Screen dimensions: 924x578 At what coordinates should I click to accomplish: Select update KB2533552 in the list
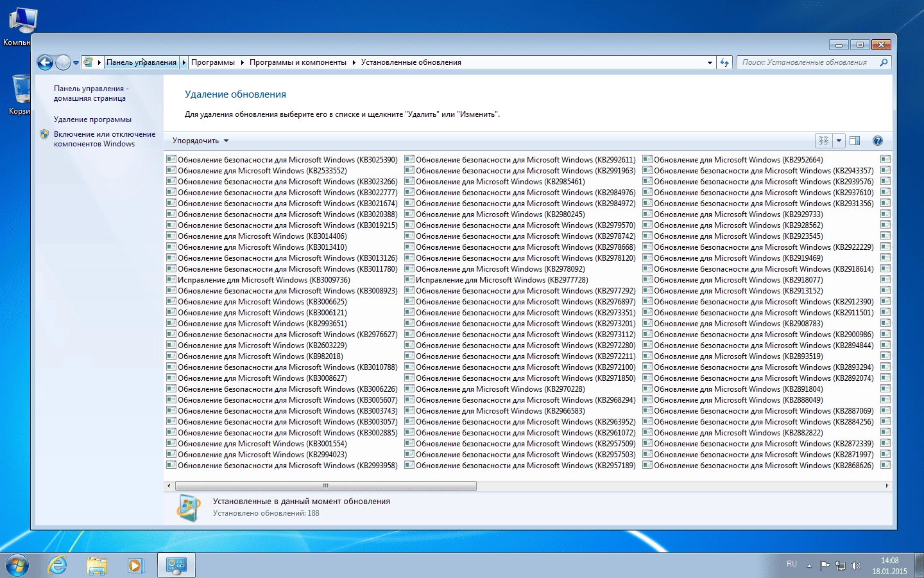click(257, 170)
